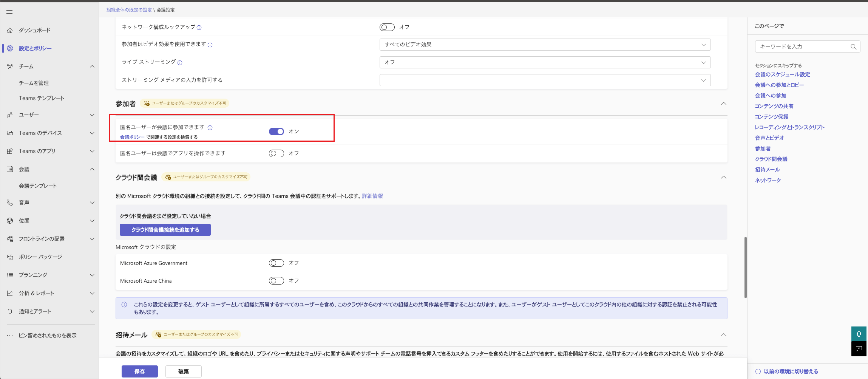Collapse the participants section
868x379 pixels.
point(723,104)
